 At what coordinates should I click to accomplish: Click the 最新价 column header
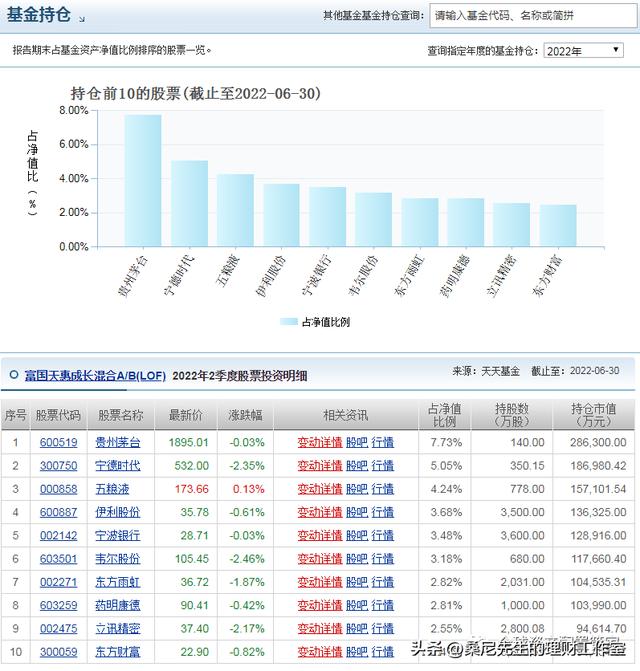pos(186,415)
